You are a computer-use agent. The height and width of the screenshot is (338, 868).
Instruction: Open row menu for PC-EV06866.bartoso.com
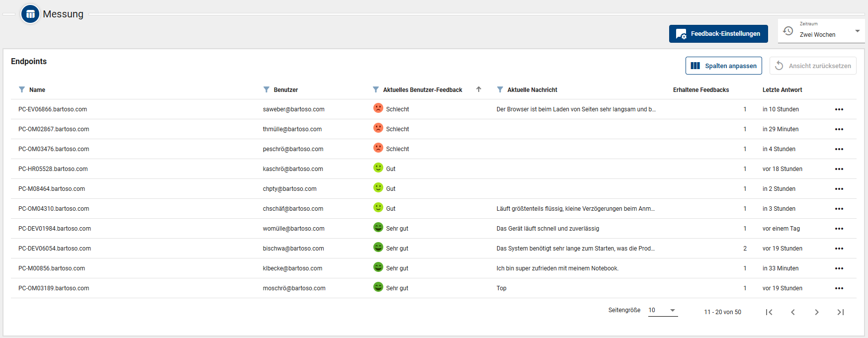click(x=839, y=109)
